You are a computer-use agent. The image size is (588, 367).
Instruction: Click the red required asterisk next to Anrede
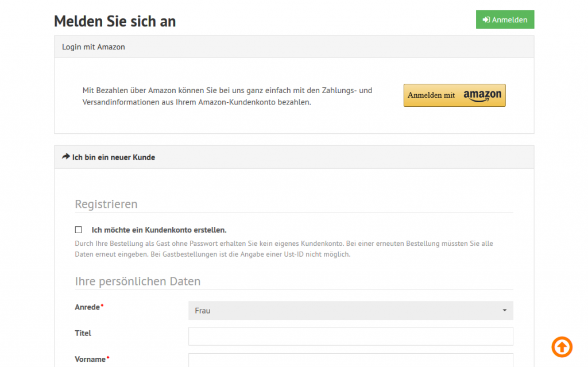pyautogui.click(x=102, y=307)
